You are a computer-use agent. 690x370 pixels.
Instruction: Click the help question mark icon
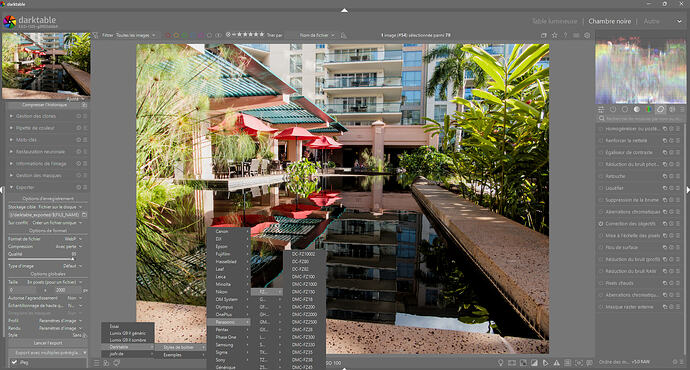[x=565, y=35]
